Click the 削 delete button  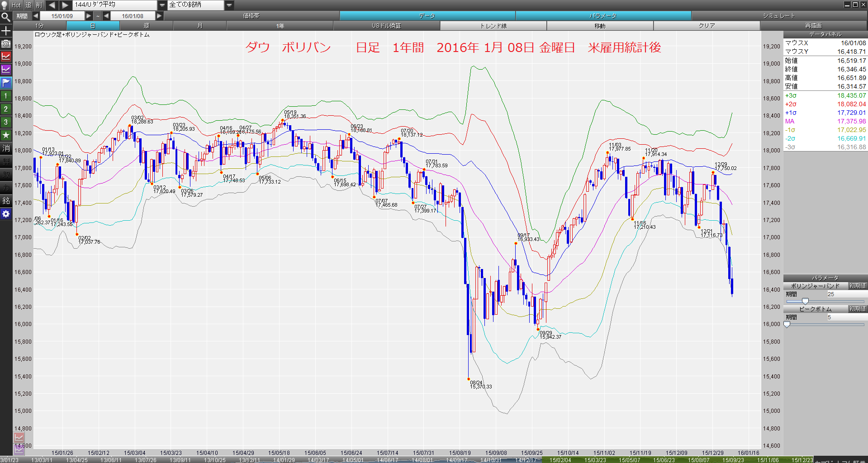tap(39, 5)
